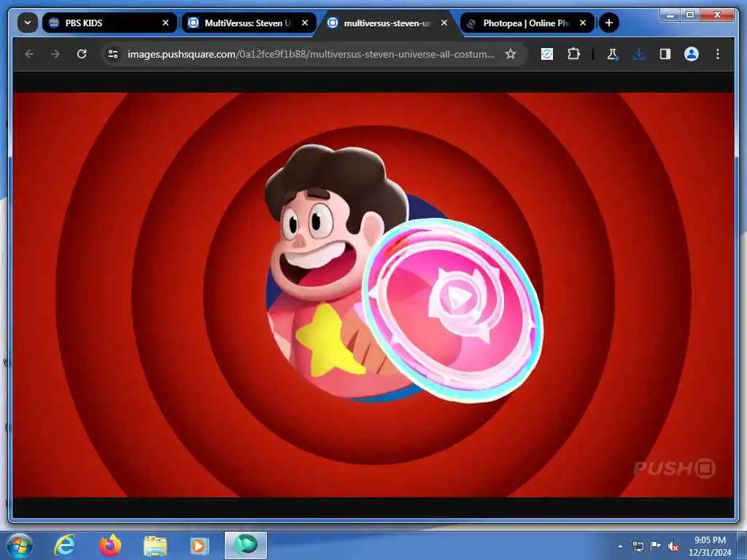Image resolution: width=747 pixels, height=560 pixels.
Task: Open Chrome three-dot menu
Action: [718, 54]
